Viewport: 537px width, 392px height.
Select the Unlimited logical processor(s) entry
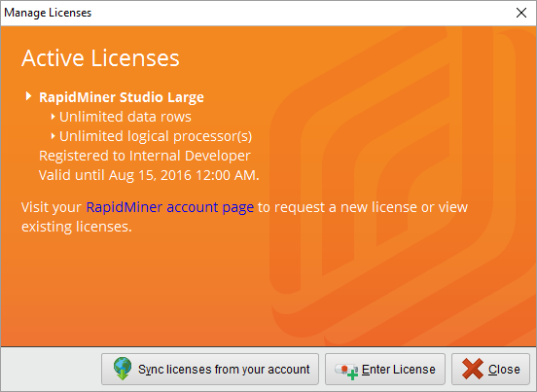(x=156, y=136)
